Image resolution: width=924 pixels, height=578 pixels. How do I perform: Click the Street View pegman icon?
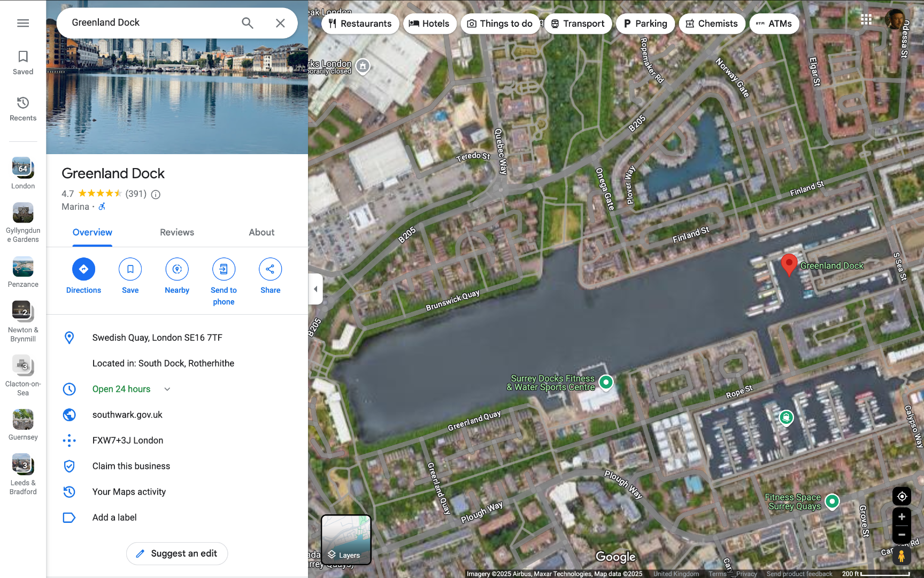click(902, 556)
